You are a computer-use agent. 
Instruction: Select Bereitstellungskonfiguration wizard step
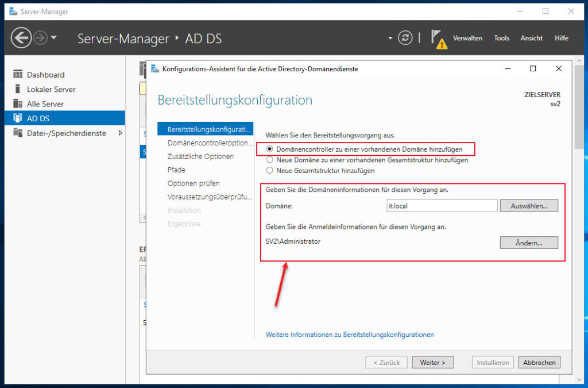(x=206, y=129)
